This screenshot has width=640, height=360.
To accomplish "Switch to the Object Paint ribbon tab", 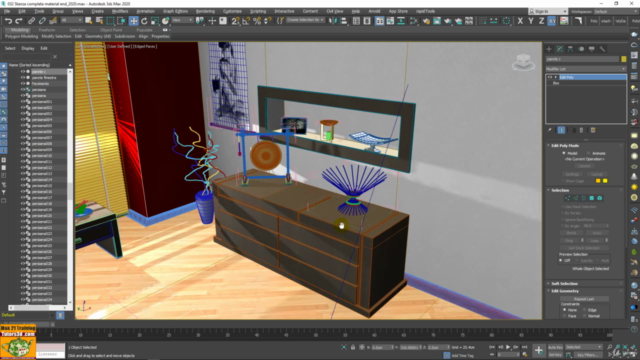I will tap(111, 30).
